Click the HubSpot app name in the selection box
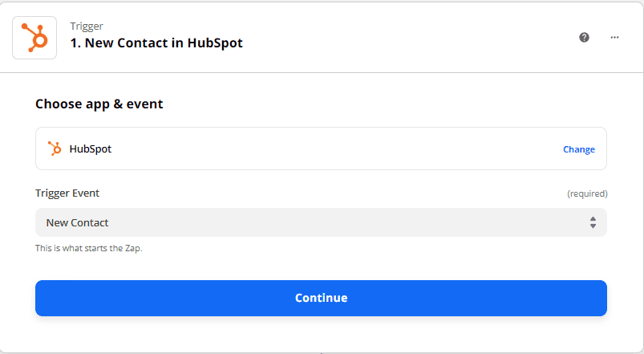The width and height of the screenshot is (644, 354). 91,149
